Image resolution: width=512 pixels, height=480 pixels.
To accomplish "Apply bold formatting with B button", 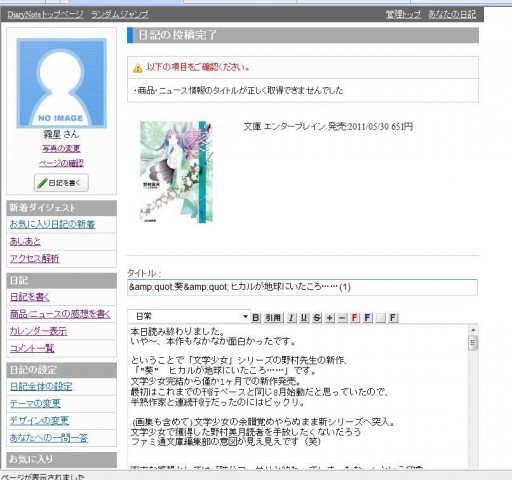I will pos(256,317).
